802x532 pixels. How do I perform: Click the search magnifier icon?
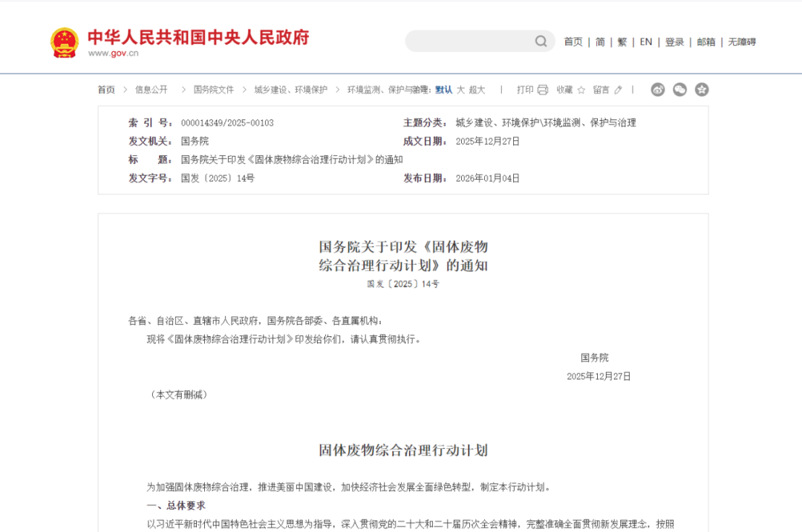(541, 41)
